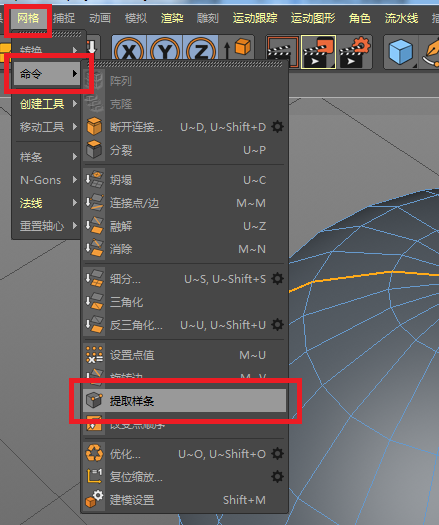Choose the 优化... command
439x525 pixels.
coord(185,454)
